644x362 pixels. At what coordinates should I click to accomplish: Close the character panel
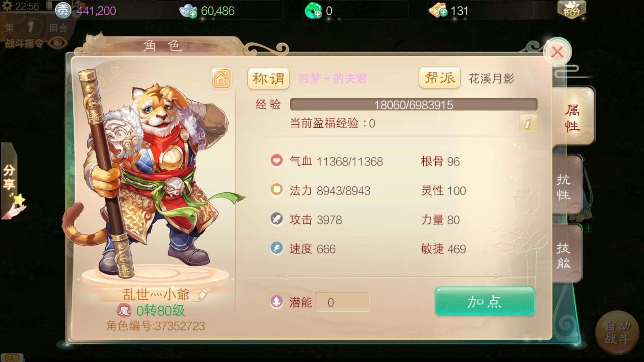click(x=557, y=52)
